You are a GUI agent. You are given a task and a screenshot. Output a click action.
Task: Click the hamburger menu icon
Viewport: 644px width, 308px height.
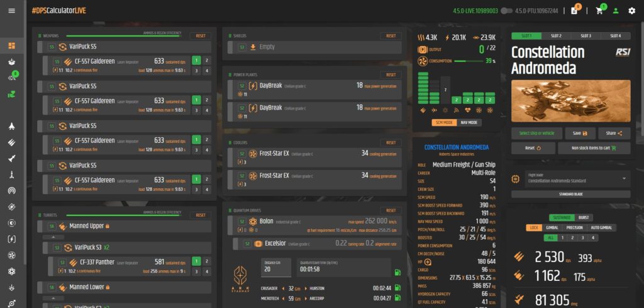12,11
